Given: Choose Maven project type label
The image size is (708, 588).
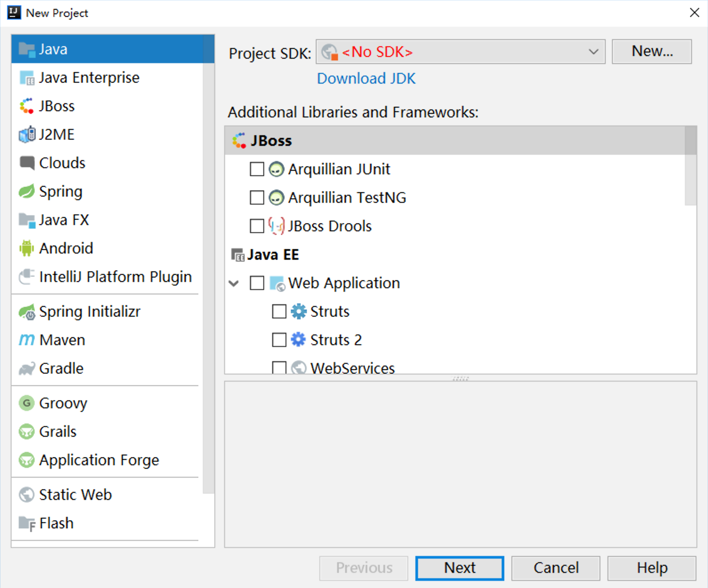Looking at the screenshot, I should point(62,340).
